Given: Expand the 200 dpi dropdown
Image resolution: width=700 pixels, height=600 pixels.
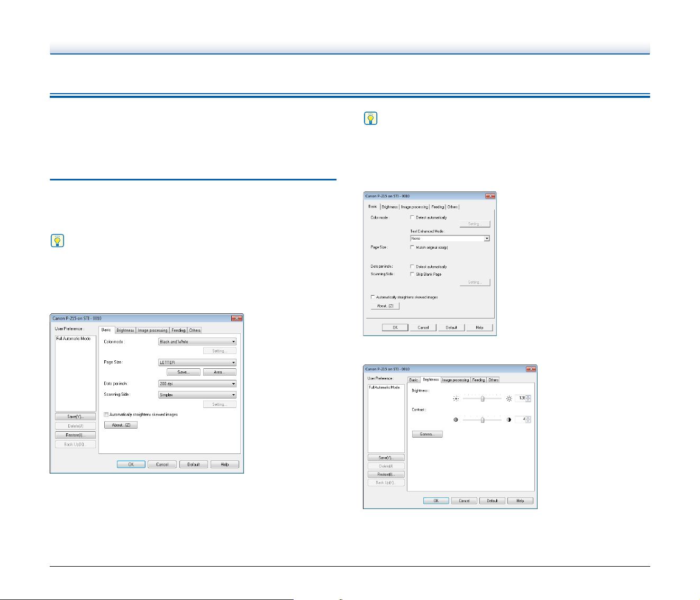Looking at the screenshot, I should (197, 384).
